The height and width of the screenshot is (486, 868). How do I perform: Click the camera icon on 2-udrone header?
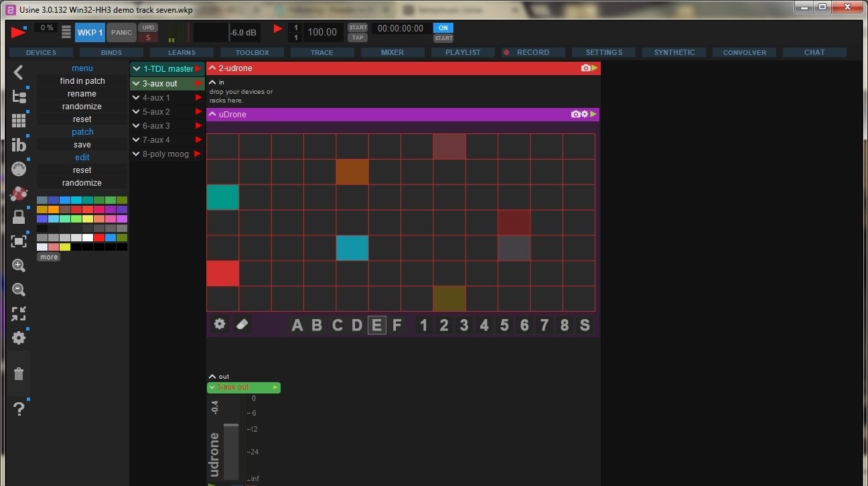click(x=586, y=68)
